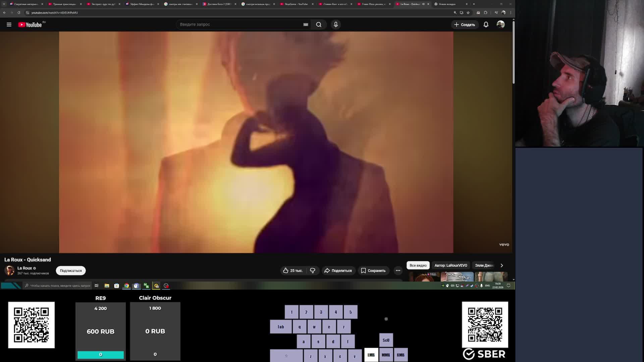Open Chrome from the Windows taskbar
This screenshot has width=644, height=362.
point(126,286)
